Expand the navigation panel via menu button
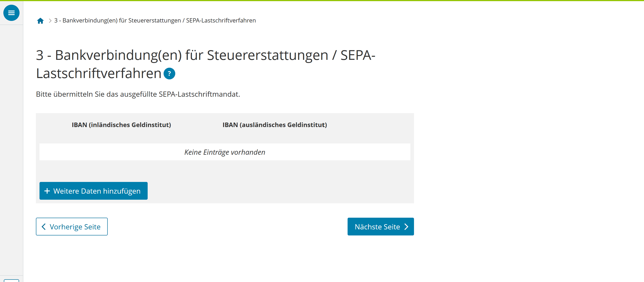 pos(11,13)
